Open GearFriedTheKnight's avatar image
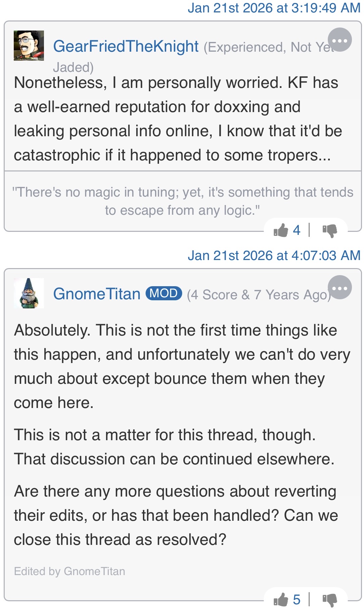Screen dimensions: 364x614 pyautogui.click(x=29, y=46)
